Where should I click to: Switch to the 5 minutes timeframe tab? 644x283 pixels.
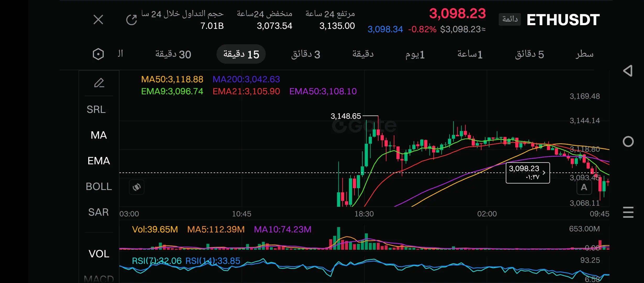[529, 54]
